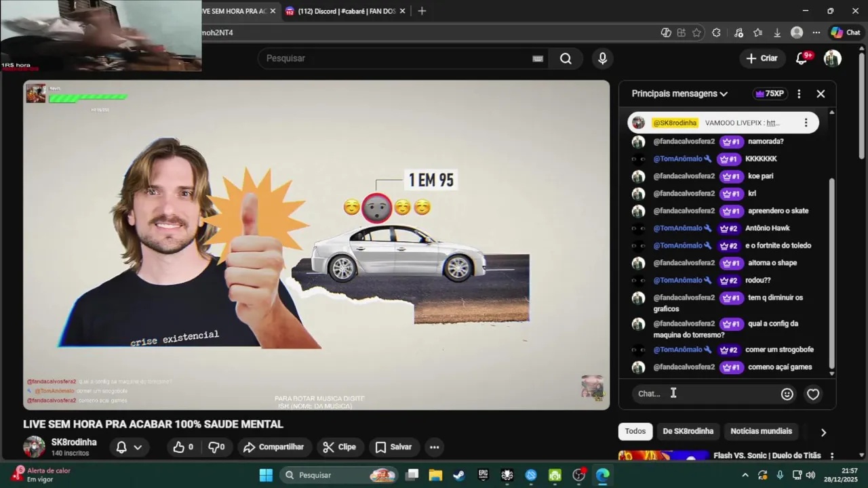Toggle channel notification bell for SK8rodinha
The image size is (868, 488).
121,447
